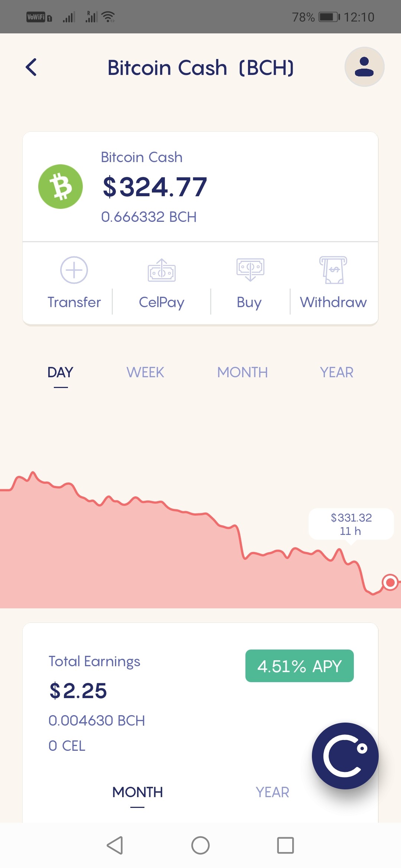Tap the Transfer plus-circle icon
The height and width of the screenshot is (868, 401).
tap(74, 270)
